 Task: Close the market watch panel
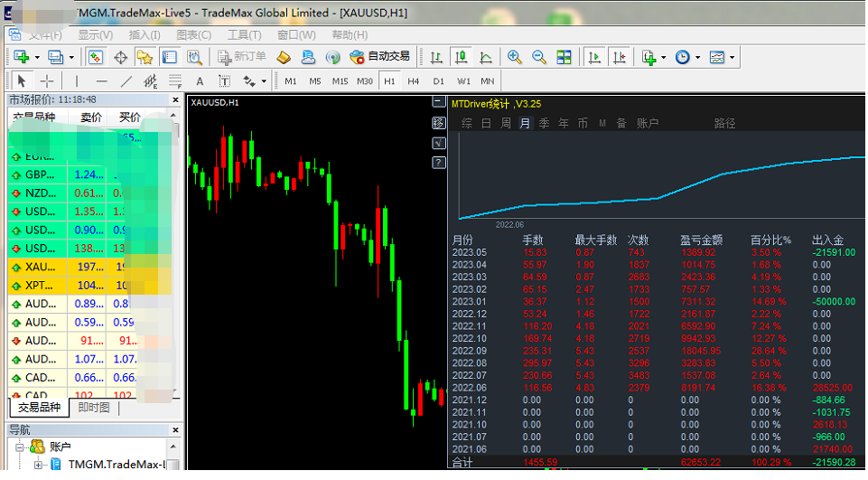pos(175,99)
